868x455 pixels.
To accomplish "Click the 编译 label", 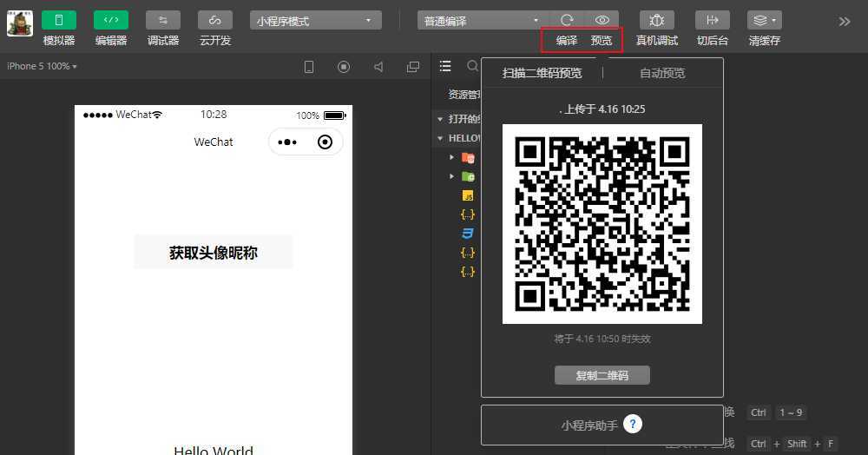I will pos(566,41).
